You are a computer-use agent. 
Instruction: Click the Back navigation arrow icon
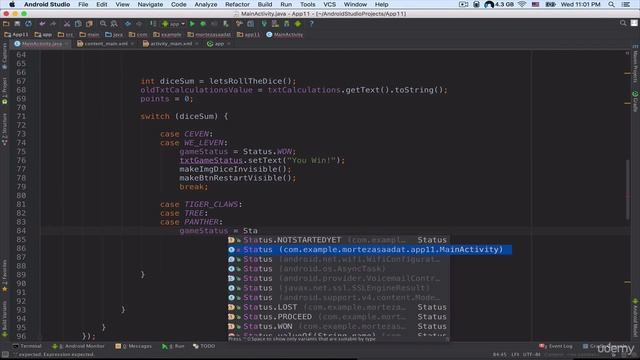pyautogui.click(x=128, y=24)
